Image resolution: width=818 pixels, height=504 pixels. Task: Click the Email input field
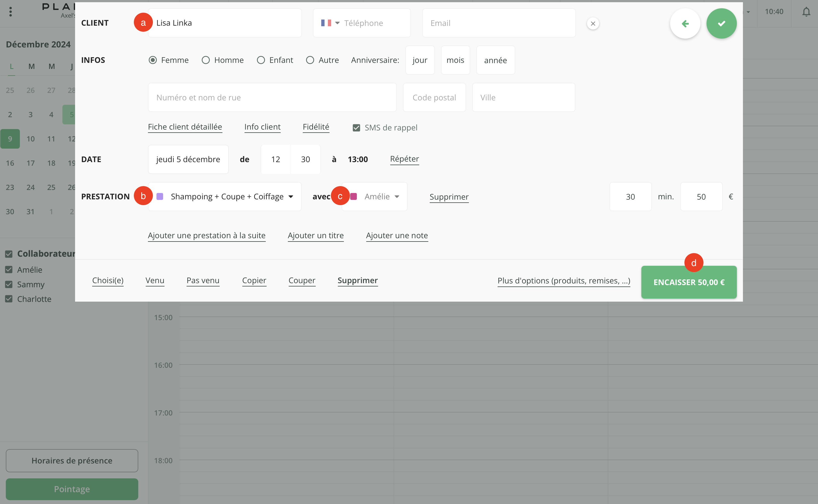(499, 23)
